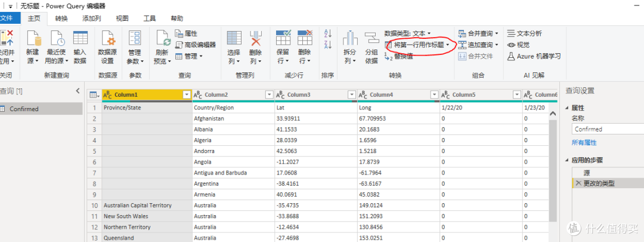Open Column1 filter dropdown
Image resolution: width=644 pixels, height=242 pixels.
tap(187, 95)
